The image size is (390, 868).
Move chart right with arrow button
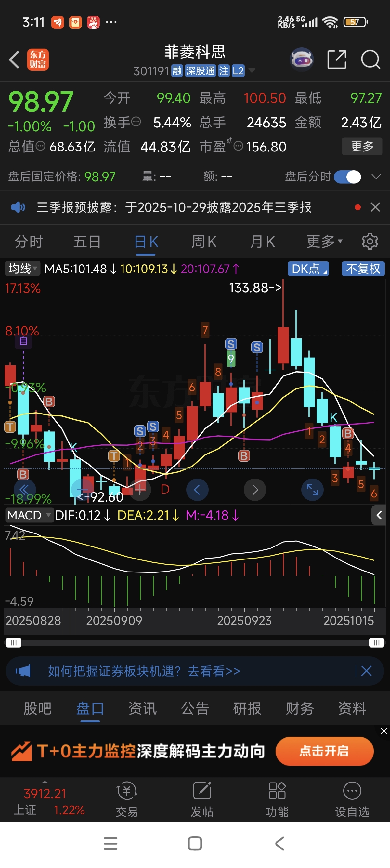(x=255, y=489)
